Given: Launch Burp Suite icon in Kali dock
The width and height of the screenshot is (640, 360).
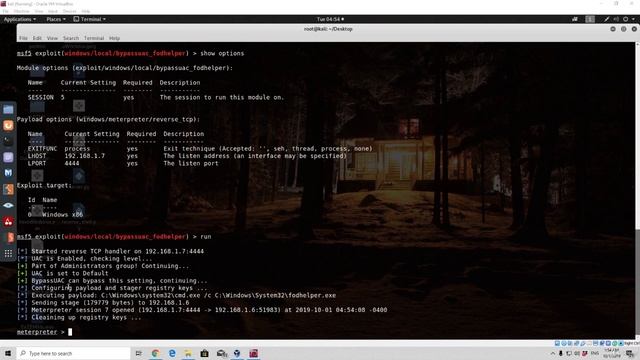Looking at the screenshot, I should (x=8, y=189).
